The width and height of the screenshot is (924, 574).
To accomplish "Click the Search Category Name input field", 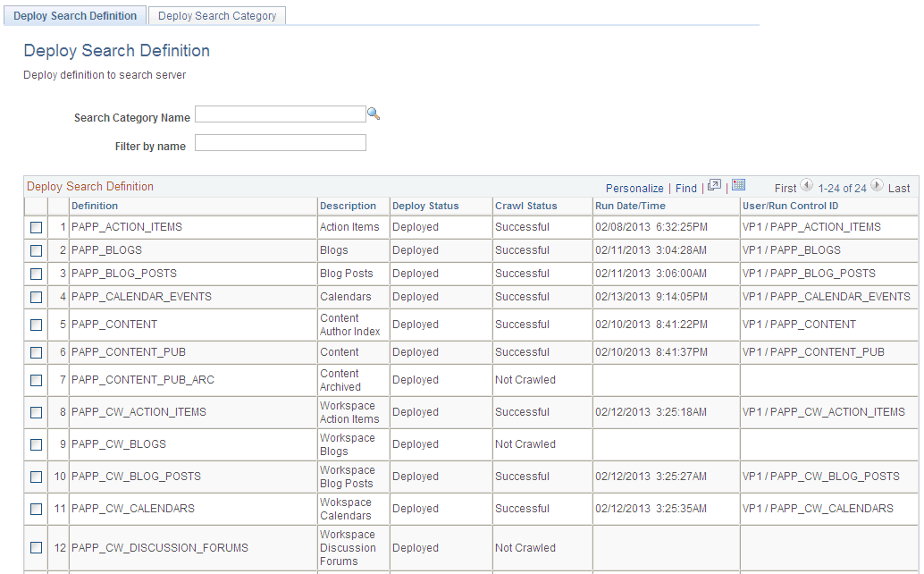I will (x=280, y=113).
